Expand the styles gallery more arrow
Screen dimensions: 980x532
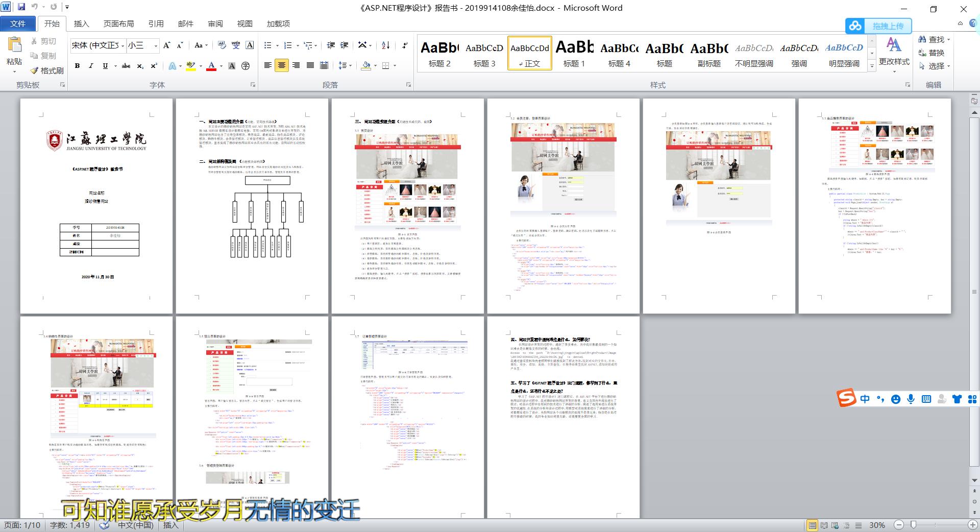[872, 67]
